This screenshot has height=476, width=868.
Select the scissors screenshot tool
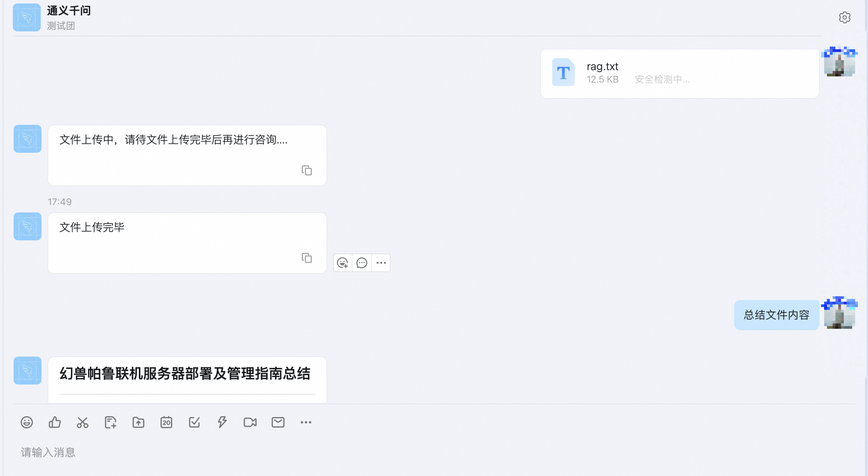83,422
